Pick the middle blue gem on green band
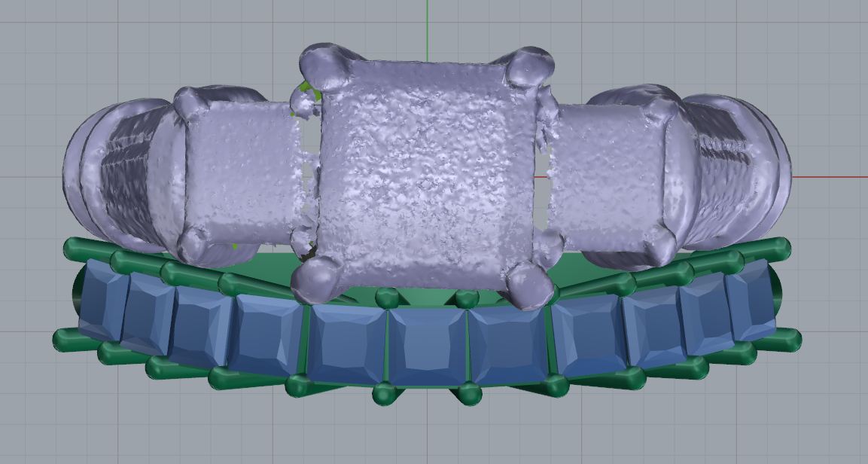 click(x=426, y=347)
